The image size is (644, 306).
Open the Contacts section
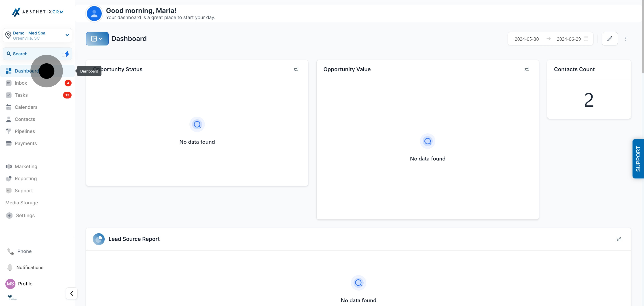click(x=25, y=119)
